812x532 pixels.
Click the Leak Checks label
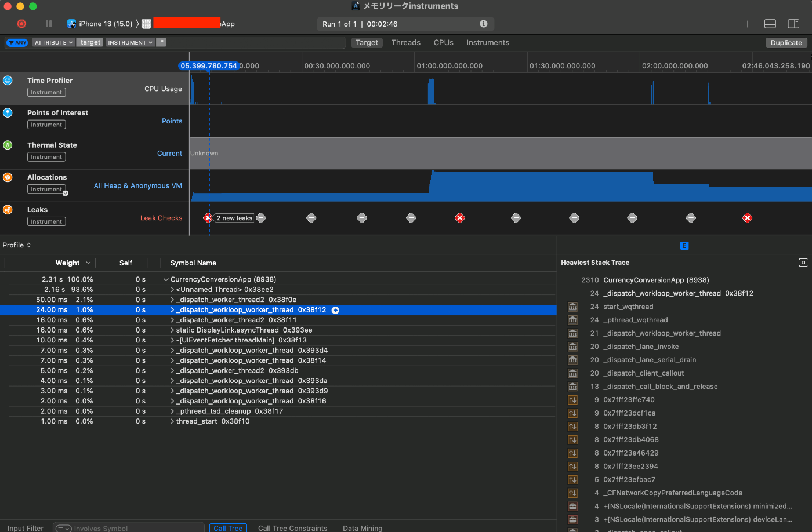[161, 218]
